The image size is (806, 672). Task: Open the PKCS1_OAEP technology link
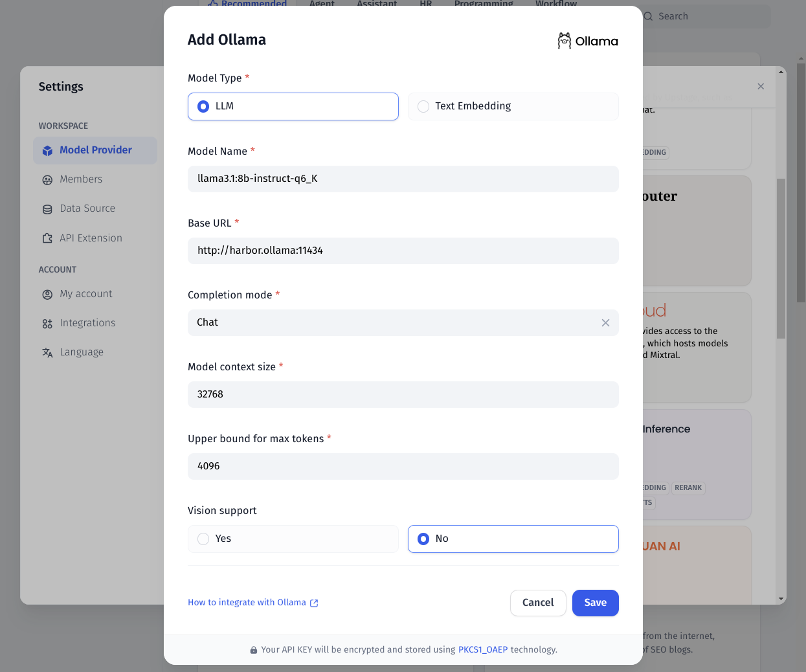pos(483,650)
